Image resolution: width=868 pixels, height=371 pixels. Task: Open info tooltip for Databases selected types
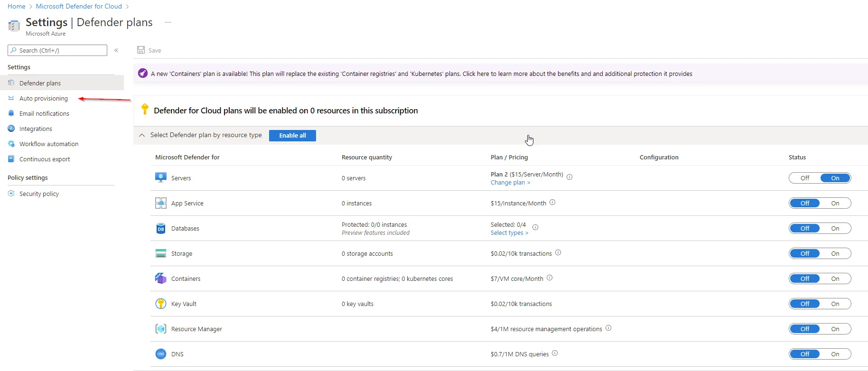coord(535,227)
